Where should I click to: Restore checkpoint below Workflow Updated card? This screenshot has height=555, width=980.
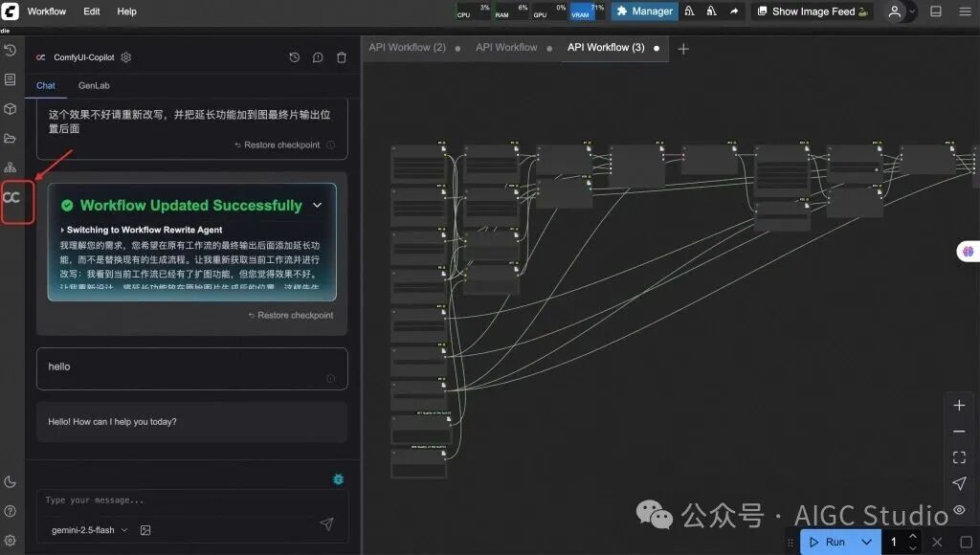(x=291, y=316)
